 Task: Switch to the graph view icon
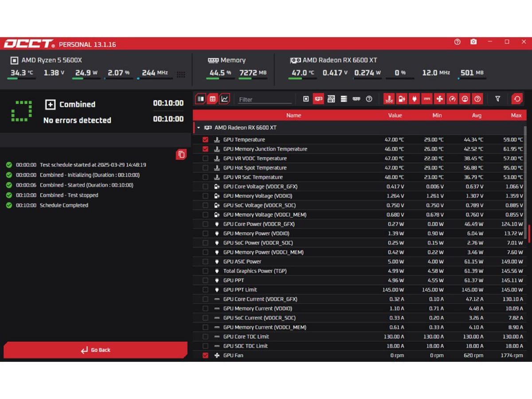[x=225, y=99]
